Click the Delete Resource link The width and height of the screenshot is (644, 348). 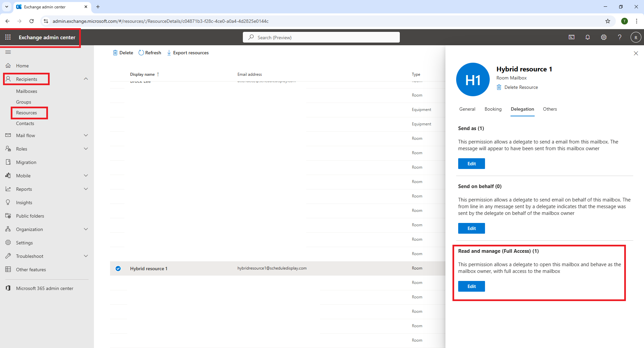pos(521,87)
